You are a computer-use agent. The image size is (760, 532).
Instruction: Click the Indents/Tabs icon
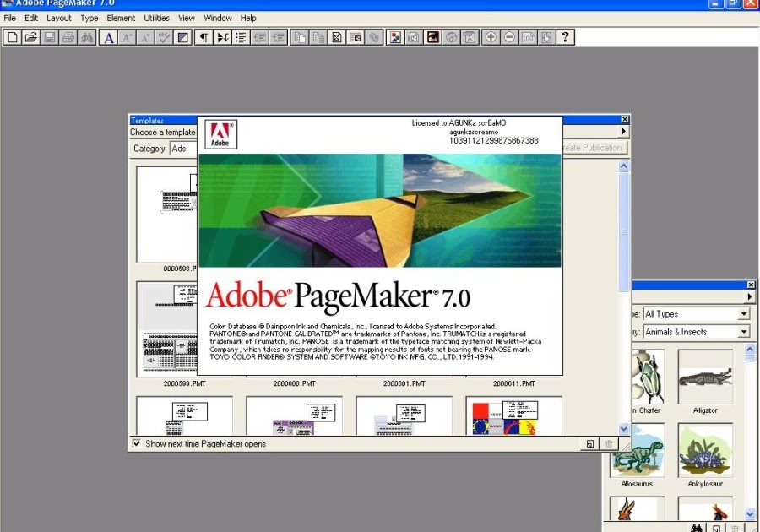[222, 37]
